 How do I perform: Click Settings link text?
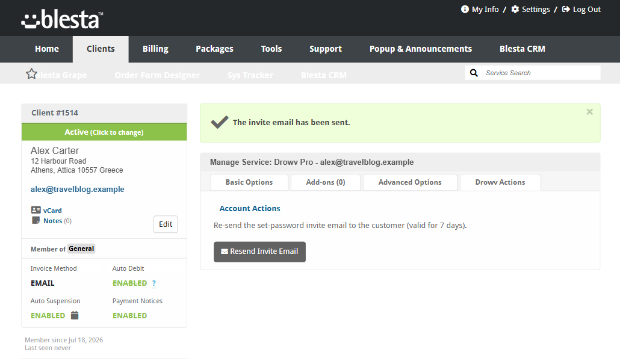(536, 10)
